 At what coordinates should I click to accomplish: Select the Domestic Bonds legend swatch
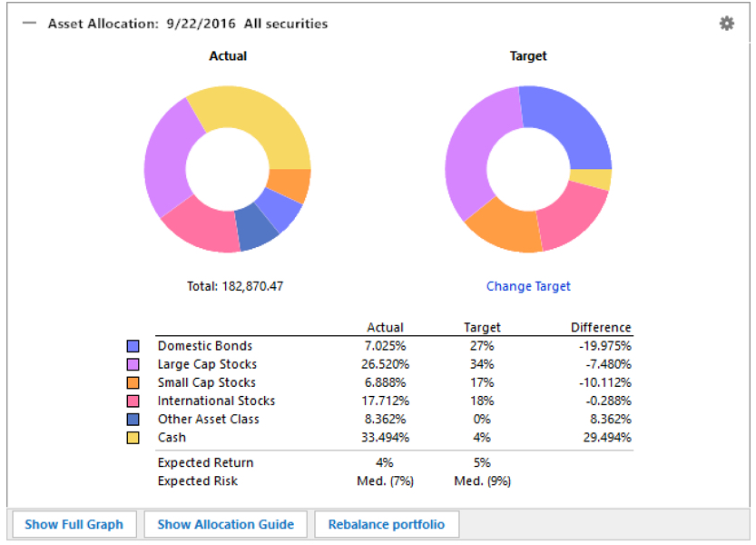coord(133,346)
